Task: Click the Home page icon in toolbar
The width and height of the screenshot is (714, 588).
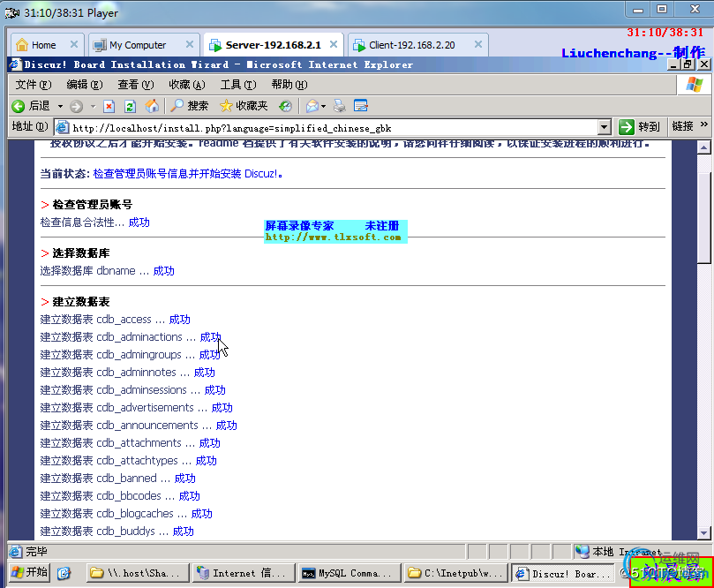Action: (x=152, y=106)
